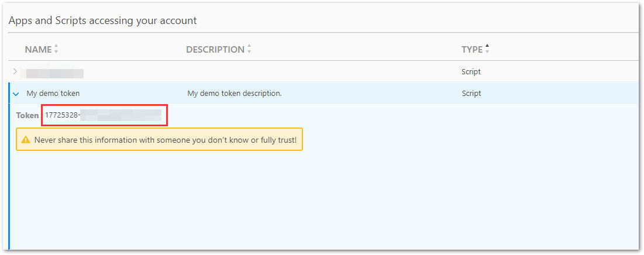Collapse the My demo token row
This screenshot has height=255, width=644.
coord(16,94)
